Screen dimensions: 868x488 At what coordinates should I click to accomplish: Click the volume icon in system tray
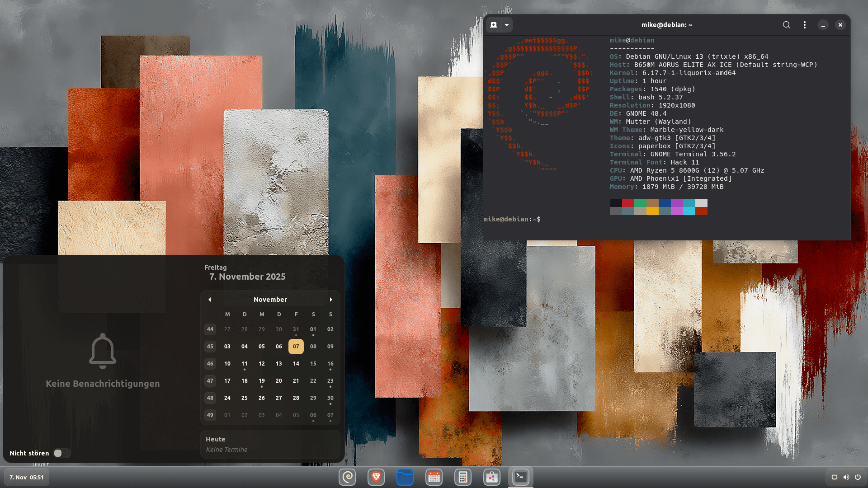tap(846, 477)
